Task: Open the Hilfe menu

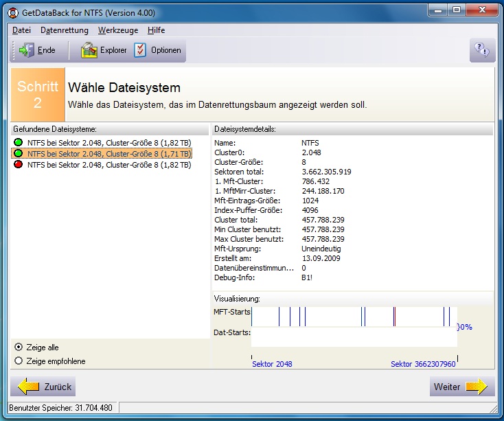Action: click(157, 30)
